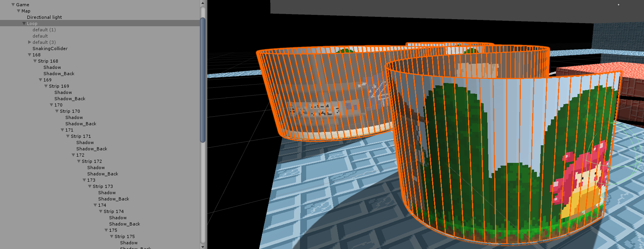
Task: Collapse the Map object's children
Action: coord(18,11)
